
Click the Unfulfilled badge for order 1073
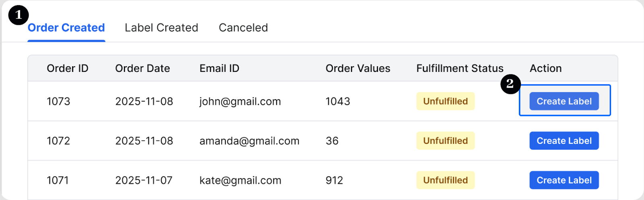tap(445, 101)
